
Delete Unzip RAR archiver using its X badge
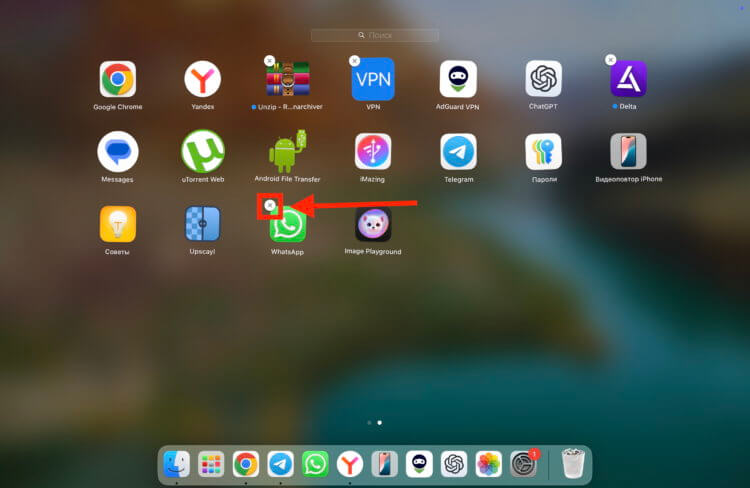[x=269, y=61]
